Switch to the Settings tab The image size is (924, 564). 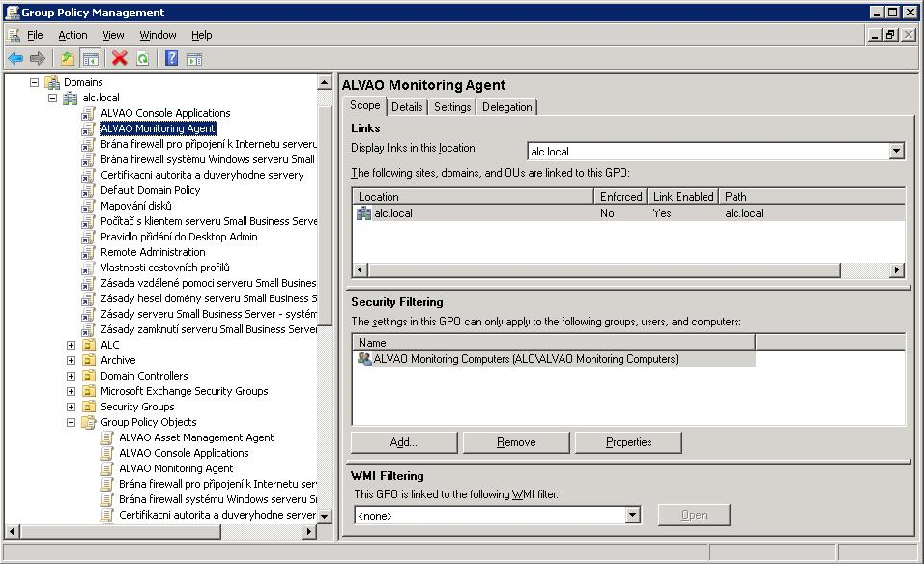452,107
